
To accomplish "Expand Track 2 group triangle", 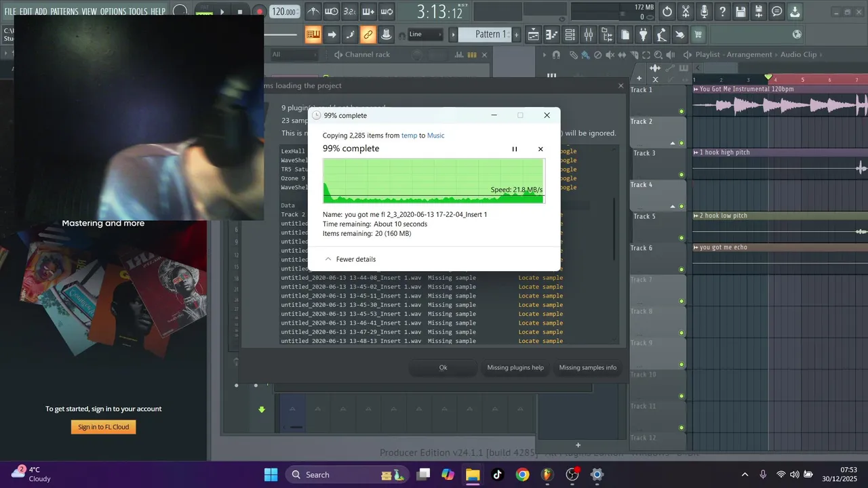I will [673, 143].
